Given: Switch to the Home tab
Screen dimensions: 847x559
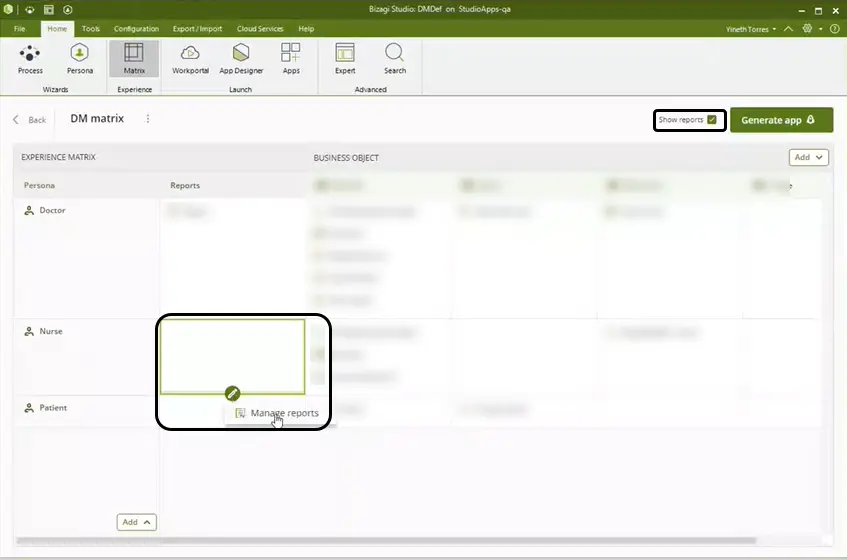Looking at the screenshot, I should (57, 29).
